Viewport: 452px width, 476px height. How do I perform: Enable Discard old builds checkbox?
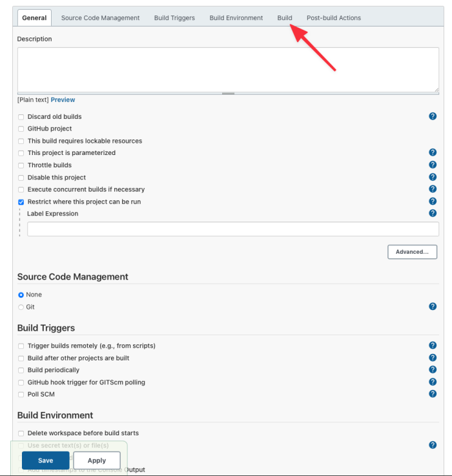click(x=21, y=117)
